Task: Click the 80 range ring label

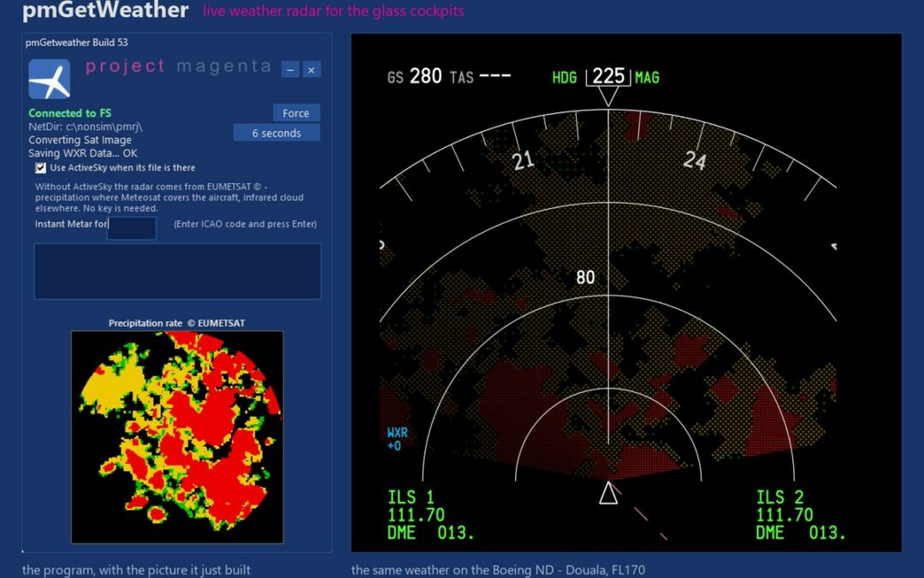Action: [585, 277]
